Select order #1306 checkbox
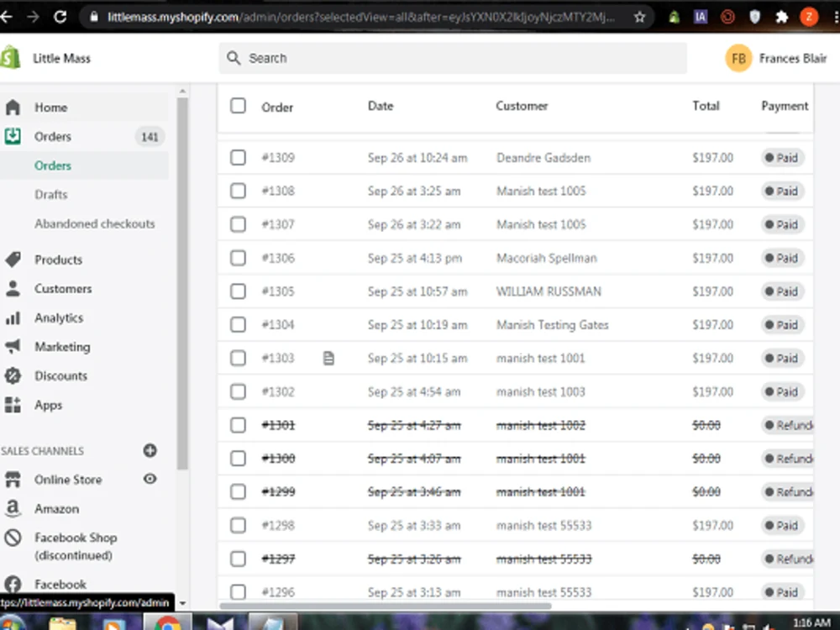Viewport: 840px width, 630px height. pyautogui.click(x=238, y=258)
